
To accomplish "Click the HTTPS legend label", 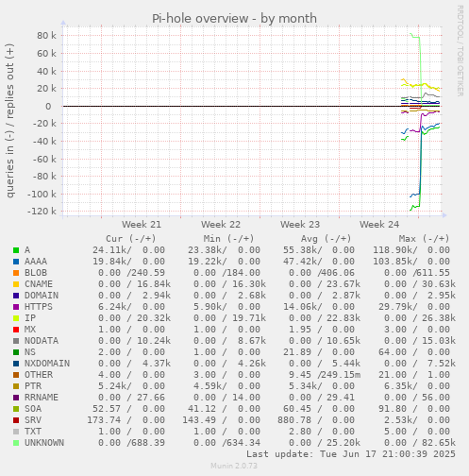I will point(39,307).
